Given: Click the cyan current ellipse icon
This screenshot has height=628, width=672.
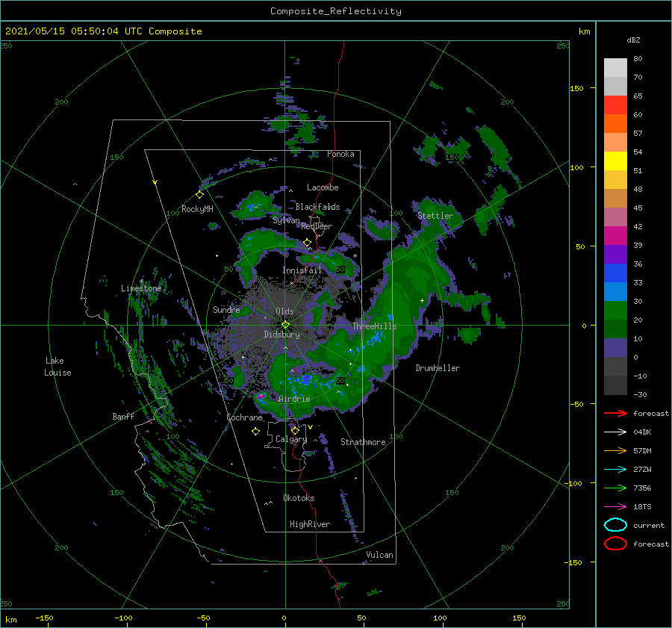Looking at the screenshot, I should point(615,525).
